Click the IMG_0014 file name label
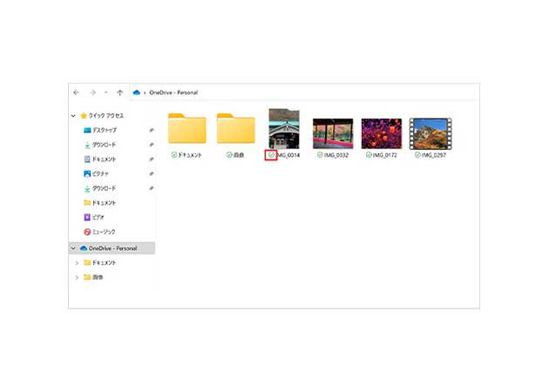The image size is (549, 392). pyautogui.click(x=288, y=155)
